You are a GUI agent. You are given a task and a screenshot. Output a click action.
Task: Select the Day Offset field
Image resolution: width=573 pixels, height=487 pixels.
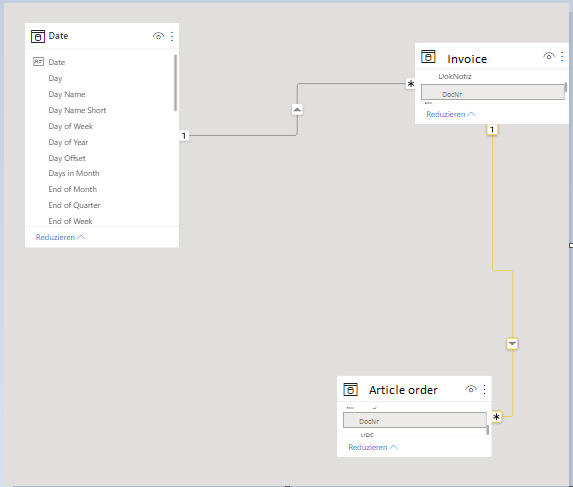click(67, 158)
